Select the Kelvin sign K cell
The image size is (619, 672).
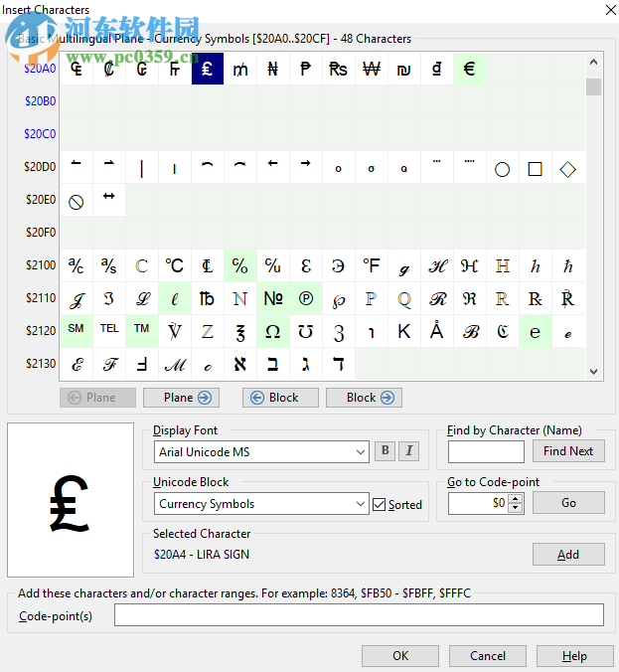[404, 331]
